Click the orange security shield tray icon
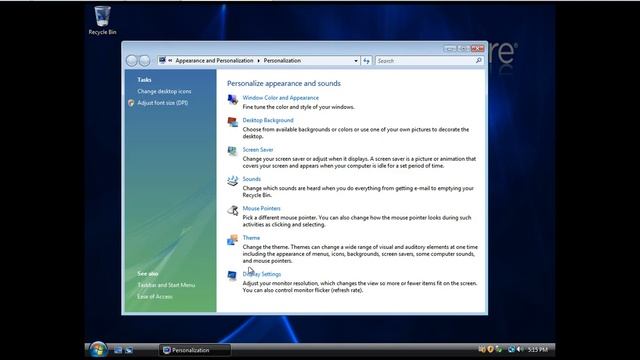 click(490, 349)
